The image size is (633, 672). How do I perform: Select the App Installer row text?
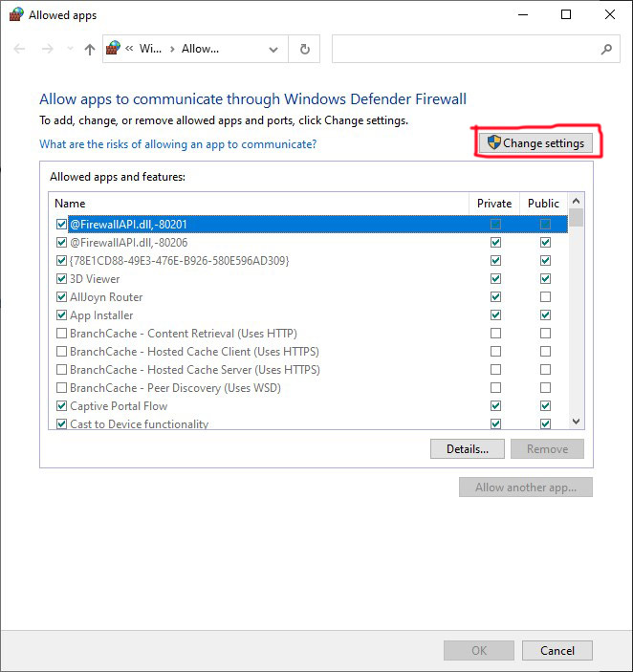[x=101, y=315]
